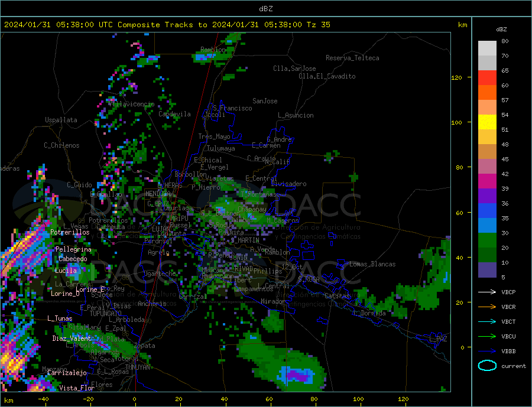
Task: Click the L_Tunas label
Action: pos(60,318)
